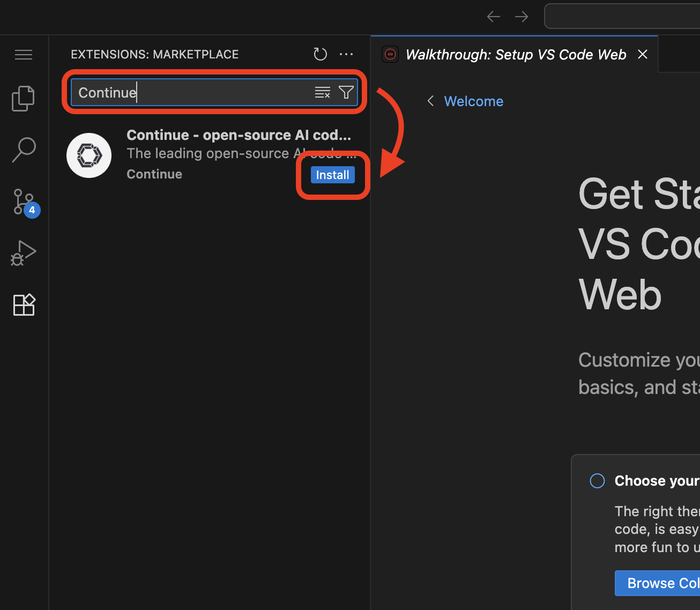Image resolution: width=700 pixels, height=610 pixels.
Task: Refresh the extensions marketplace list
Action: (320, 54)
